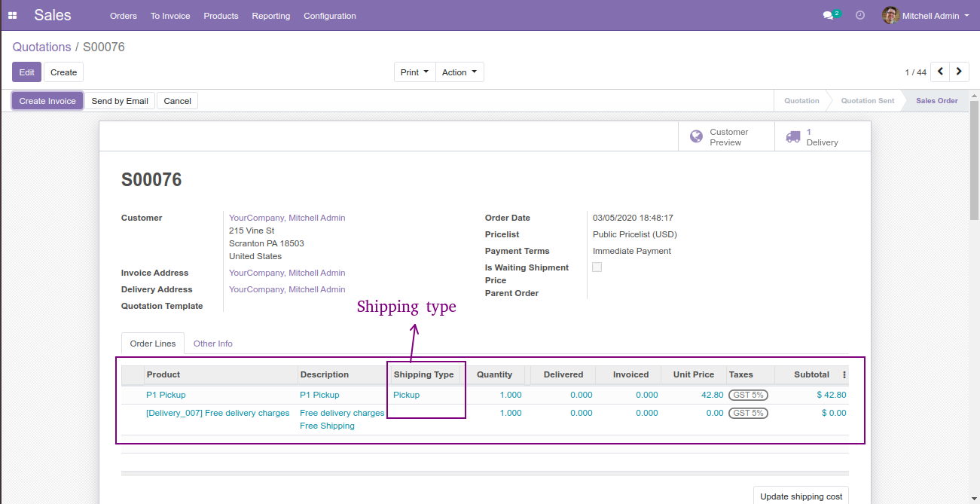Select the Order Lines tab
The height and width of the screenshot is (504, 980).
pos(153,344)
